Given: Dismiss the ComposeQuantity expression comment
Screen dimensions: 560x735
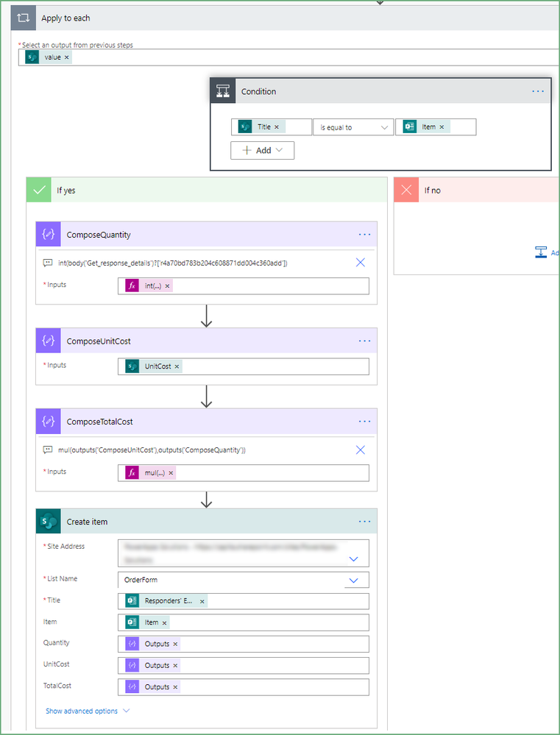Looking at the screenshot, I should click(360, 263).
